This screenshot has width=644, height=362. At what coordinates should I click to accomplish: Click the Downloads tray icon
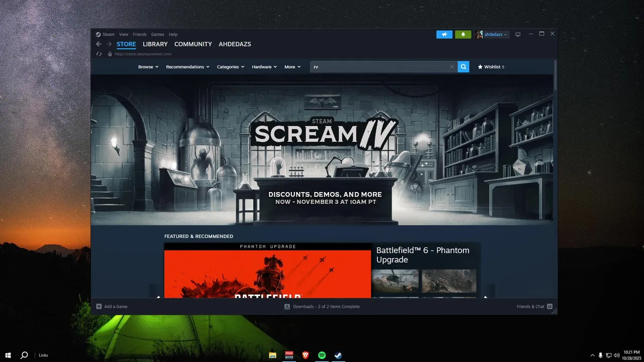[x=287, y=306]
